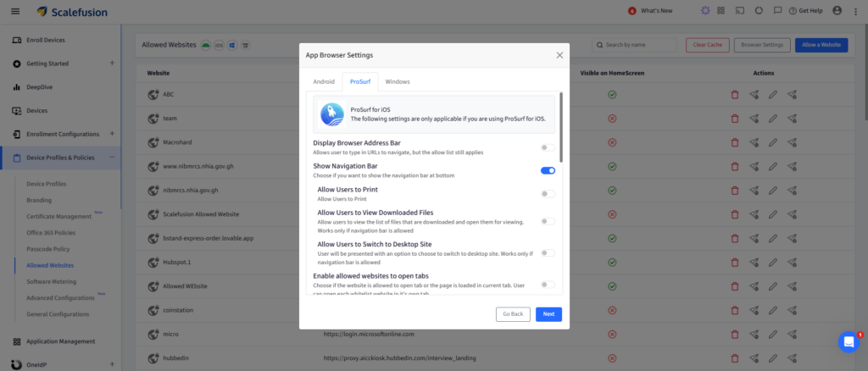Click edit pencil in the team row
The height and width of the screenshot is (371, 868).
[x=773, y=119]
